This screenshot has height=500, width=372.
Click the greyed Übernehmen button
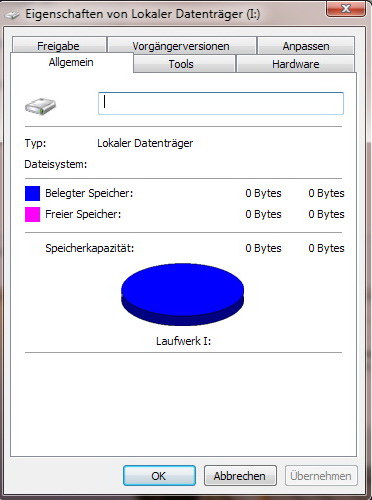tap(321, 475)
